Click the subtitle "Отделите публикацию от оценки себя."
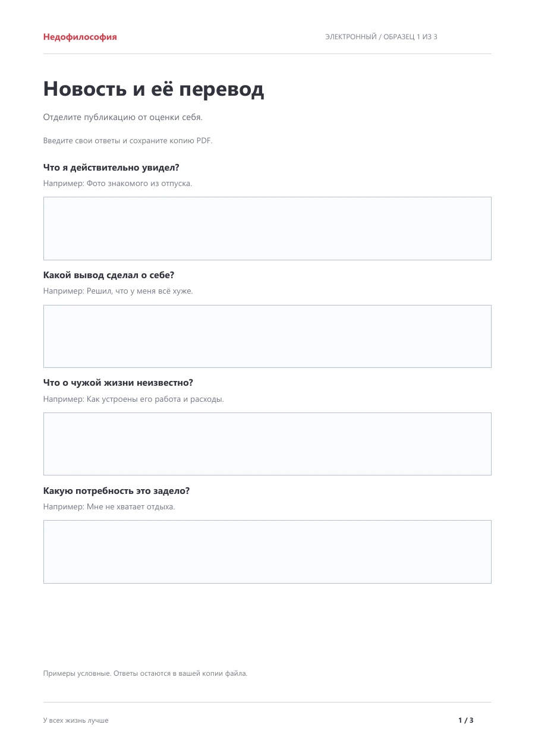 pyautogui.click(x=122, y=117)
